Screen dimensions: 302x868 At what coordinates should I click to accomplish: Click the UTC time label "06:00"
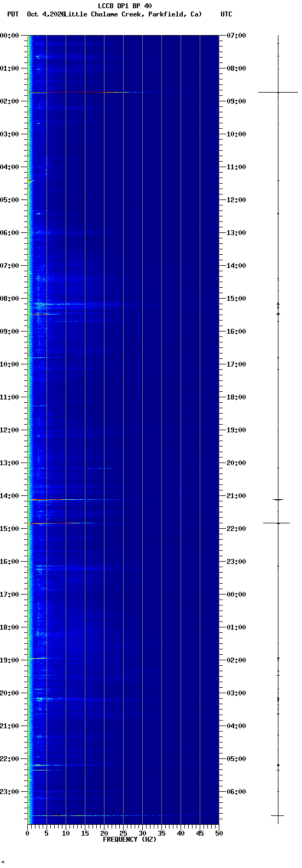(236, 792)
